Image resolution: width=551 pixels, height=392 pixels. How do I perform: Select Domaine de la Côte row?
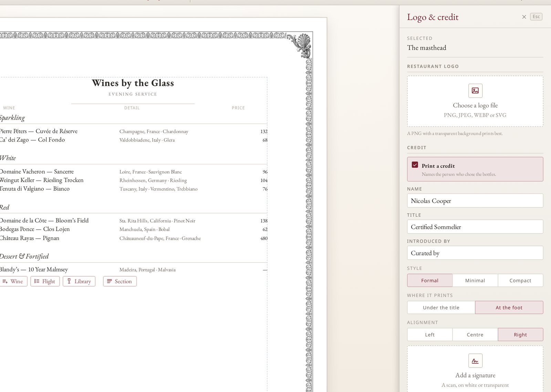point(134,220)
